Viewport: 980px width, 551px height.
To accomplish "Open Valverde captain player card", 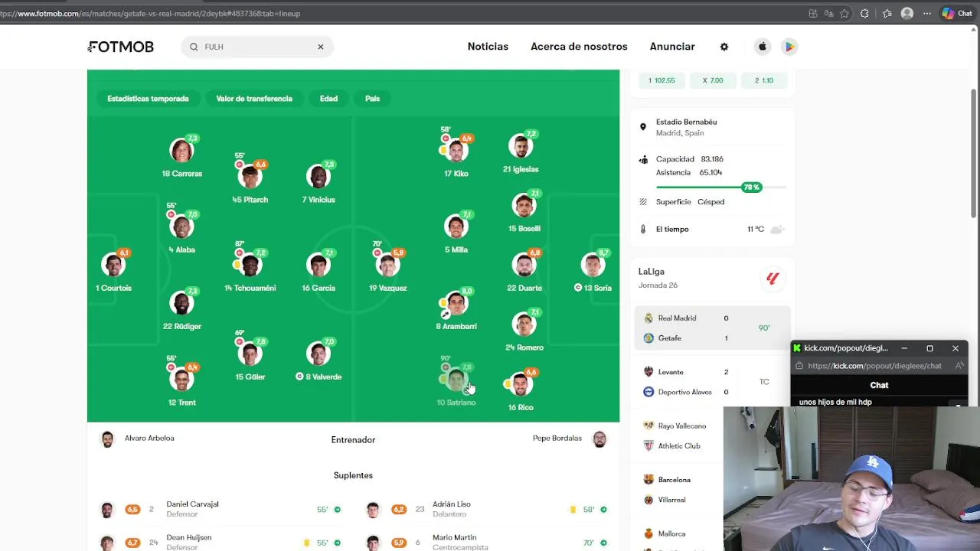I will [318, 359].
